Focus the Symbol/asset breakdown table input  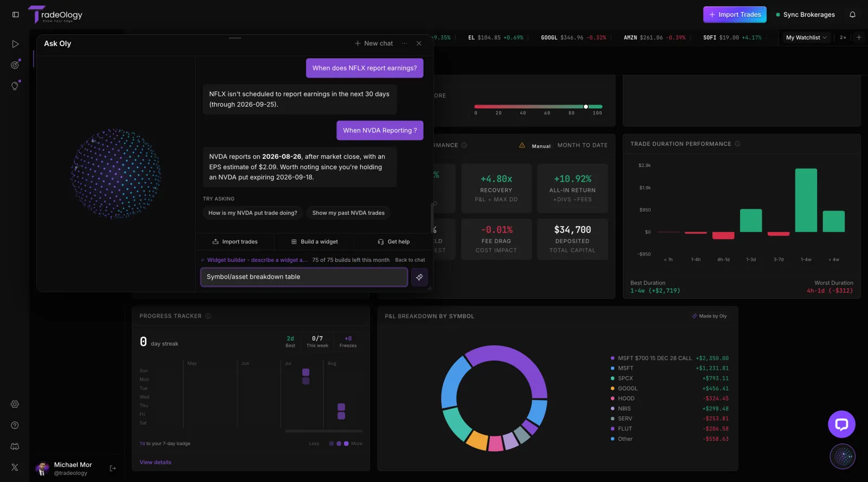[304, 277]
